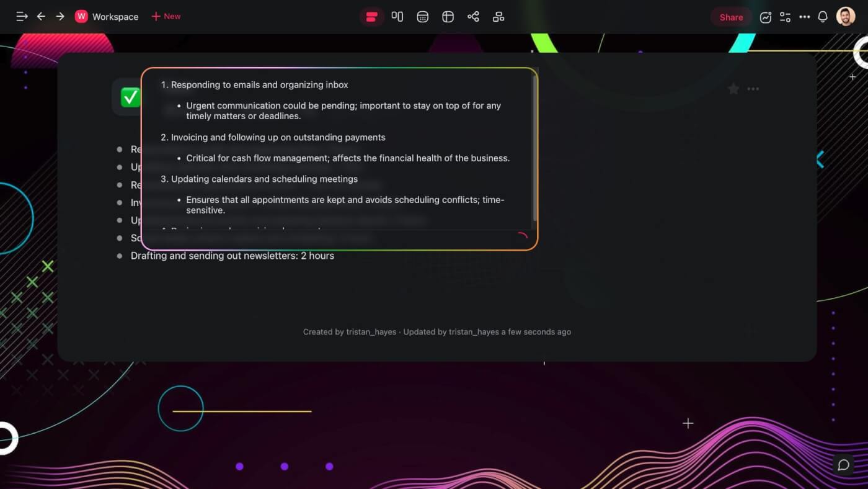This screenshot has width=868, height=489.
Task: Star this document as a favorite
Action: click(733, 89)
